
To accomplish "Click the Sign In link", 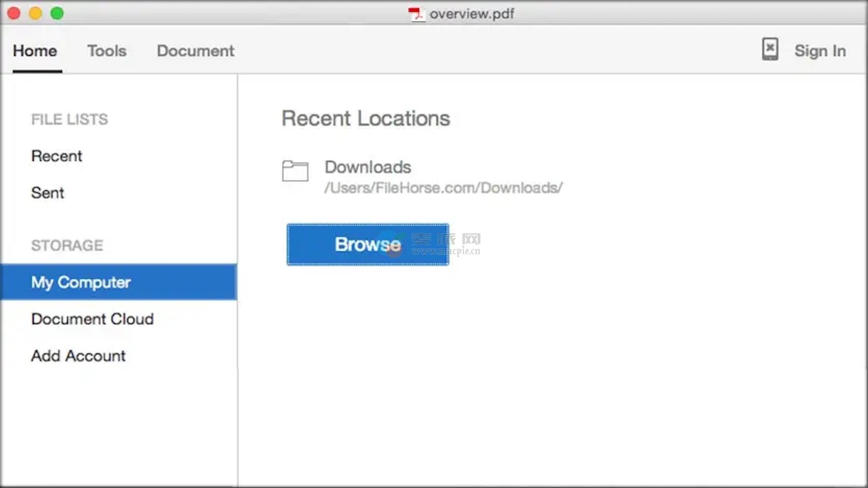I will pos(820,51).
